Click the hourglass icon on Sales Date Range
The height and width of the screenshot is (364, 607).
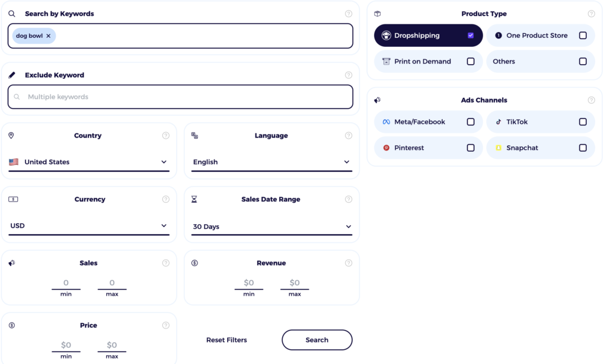point(193,199)
